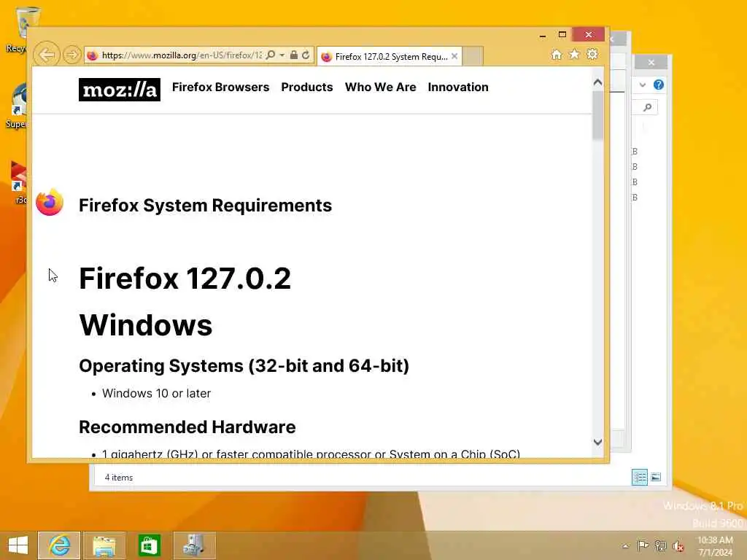Expand the File Explorer ribbon chevron
The width and height of the screenshot is (747, 560).
tap(643, 85)
